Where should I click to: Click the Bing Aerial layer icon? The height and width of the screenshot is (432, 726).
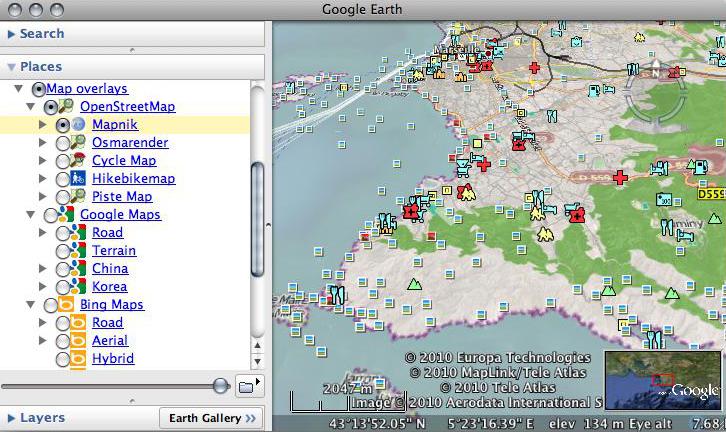coord(78,341)
